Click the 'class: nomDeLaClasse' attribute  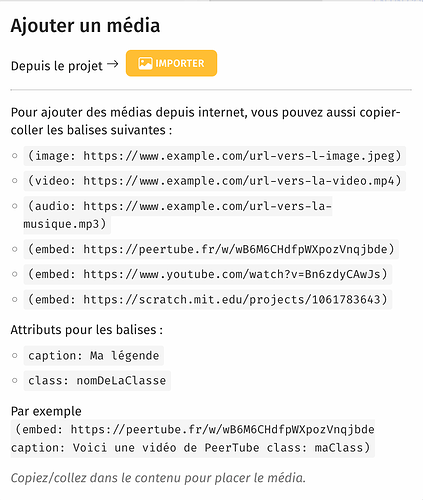point(97,380)
